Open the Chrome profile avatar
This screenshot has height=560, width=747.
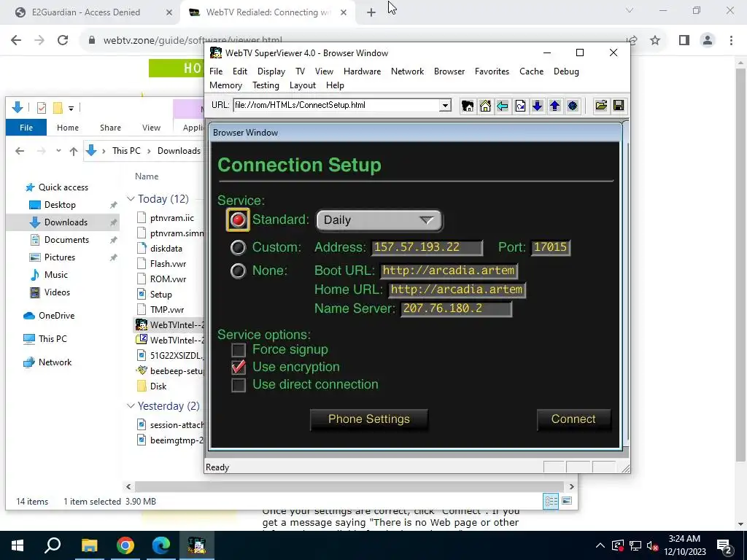click(x=708, y=41)
